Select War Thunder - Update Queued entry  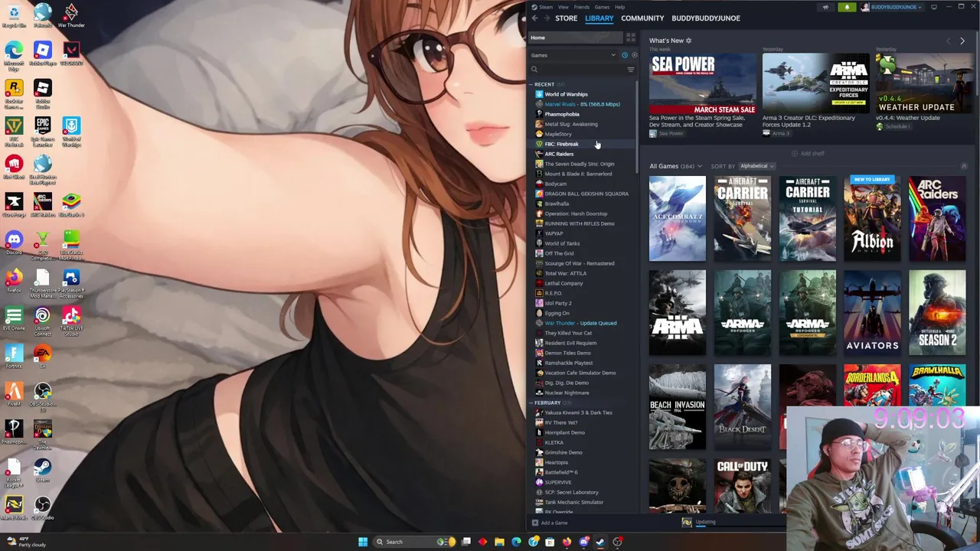(580, 323)
